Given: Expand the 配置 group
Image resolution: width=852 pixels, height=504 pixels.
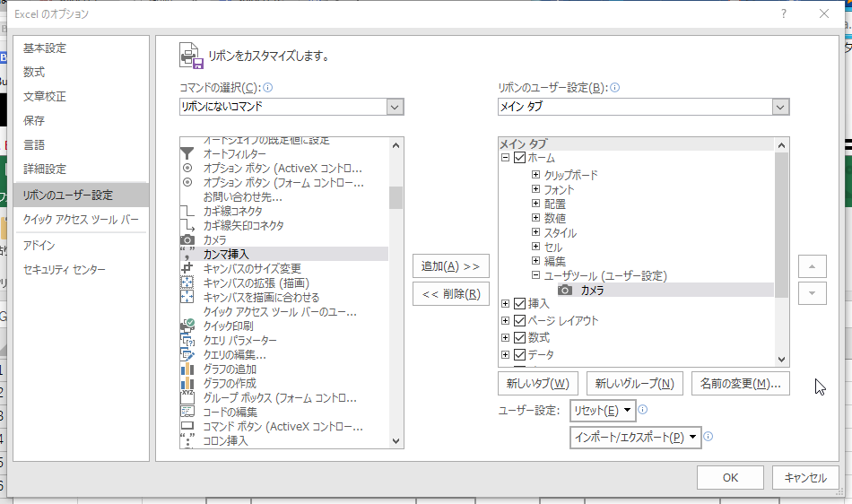Looking at the screenshot, I should point(535,203).
